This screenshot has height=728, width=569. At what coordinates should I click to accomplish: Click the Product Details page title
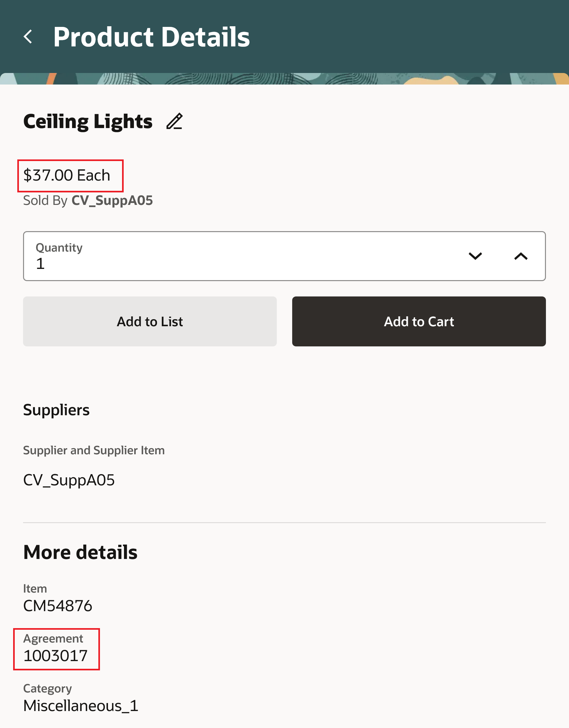pos(152,37)
